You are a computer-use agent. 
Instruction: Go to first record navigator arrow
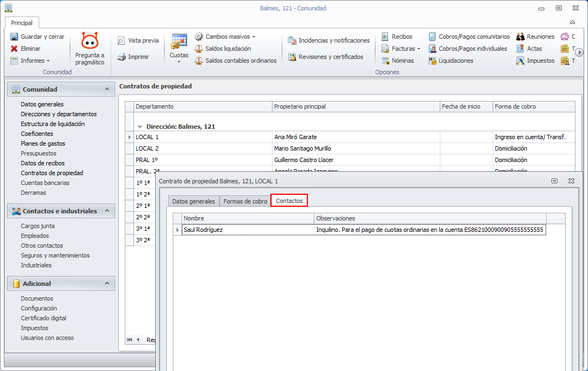130,339
